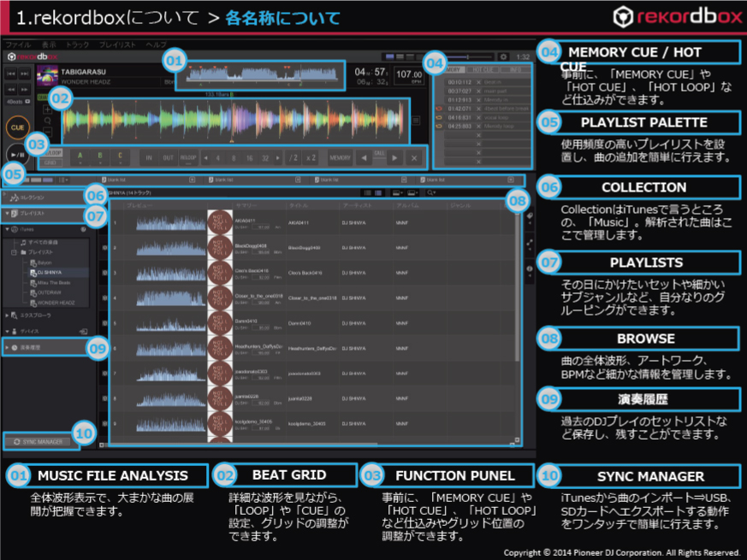Image resolution: width=747 pixels, height=560 pixels.
Task: Switch to the HOT CUE tab
Action: 483,70
